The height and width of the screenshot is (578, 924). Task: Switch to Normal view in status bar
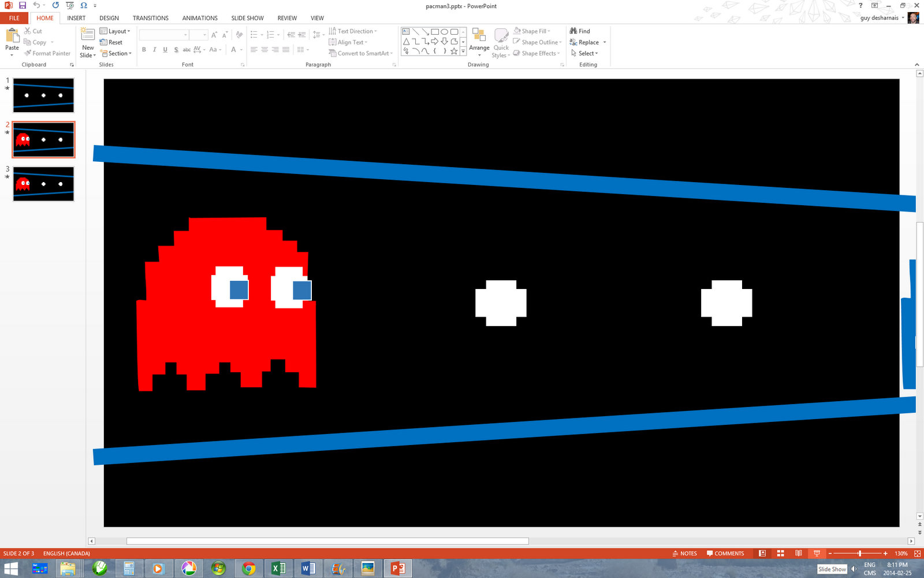pyautogui.click(x=762, y=553)
